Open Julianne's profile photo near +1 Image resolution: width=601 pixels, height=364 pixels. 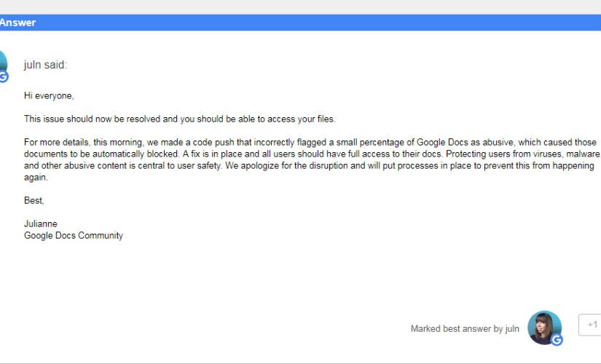click(544, 328)
